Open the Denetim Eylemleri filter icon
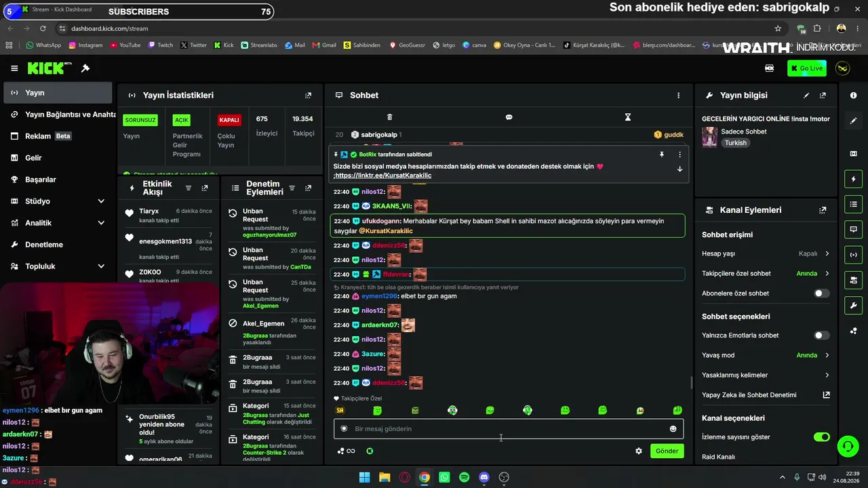Viewport: 868px width, 488px height. coord(292,188)
